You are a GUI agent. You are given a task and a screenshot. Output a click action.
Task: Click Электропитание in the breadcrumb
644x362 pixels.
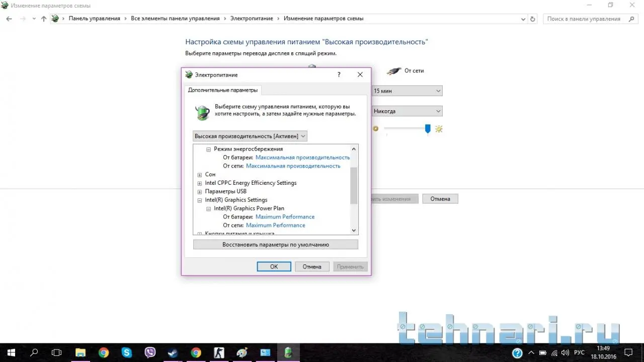coord(252,19)
